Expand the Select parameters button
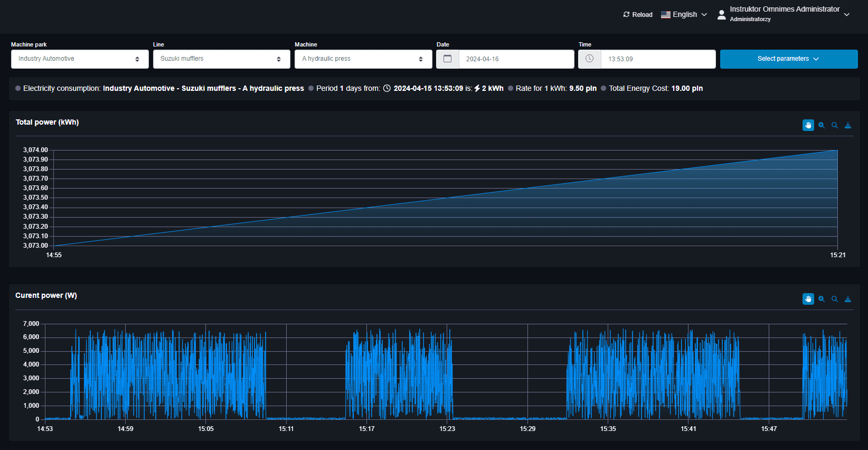Image resolution: width=868 pixels, height=450 pixels. [789, 59]
